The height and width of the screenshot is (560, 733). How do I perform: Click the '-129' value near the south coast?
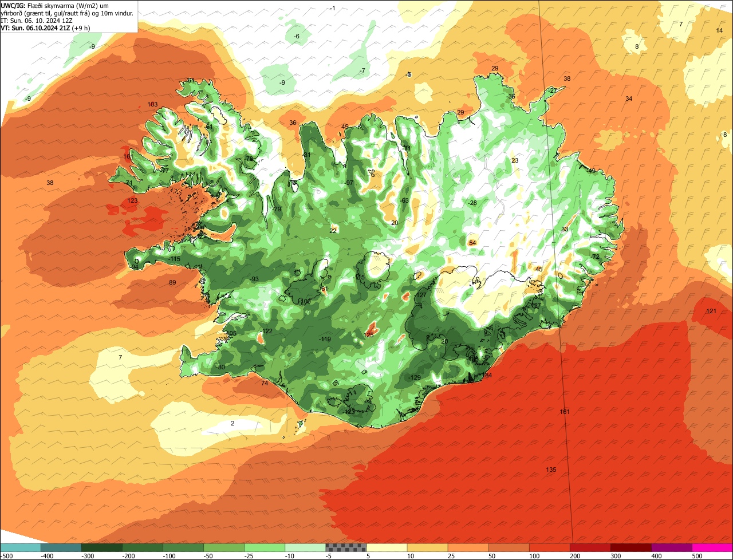coord(414,377)
